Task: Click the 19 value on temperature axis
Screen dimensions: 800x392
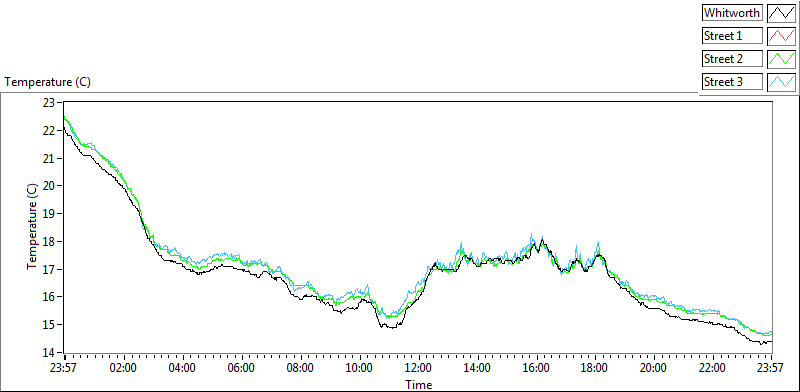Action: click(x=48, y=214)
